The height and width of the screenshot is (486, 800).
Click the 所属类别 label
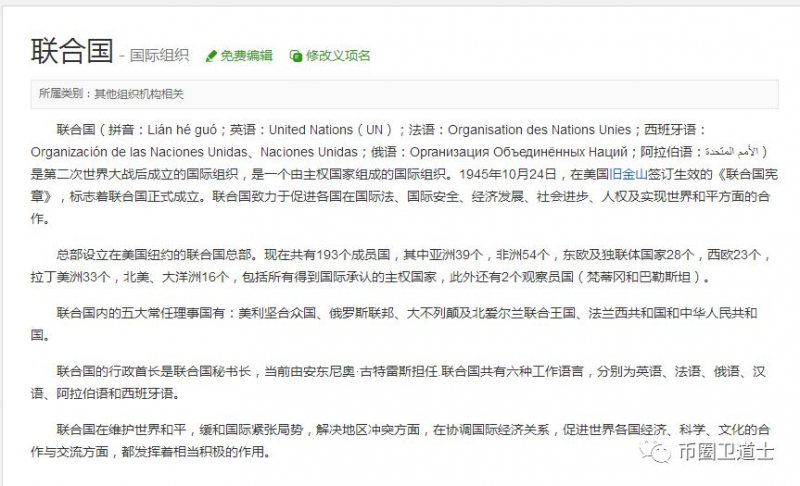click(x=61, y=94)
